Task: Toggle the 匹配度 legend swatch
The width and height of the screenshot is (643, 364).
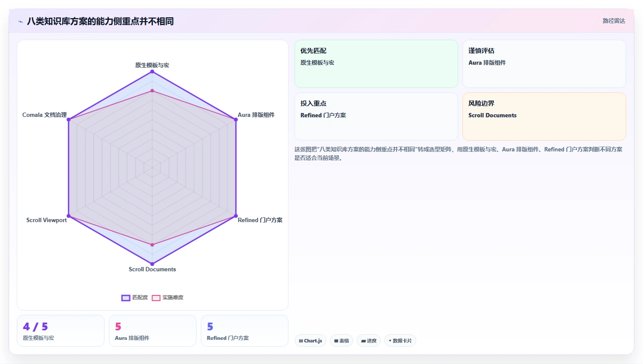Action: (x=126, y=298)
